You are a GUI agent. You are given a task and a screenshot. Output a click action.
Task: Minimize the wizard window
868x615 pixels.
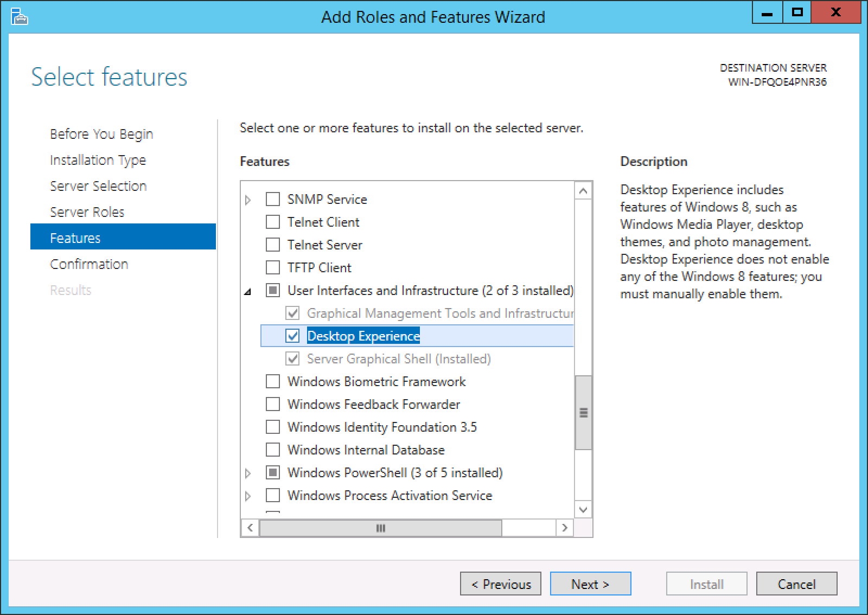click(767, 13)
